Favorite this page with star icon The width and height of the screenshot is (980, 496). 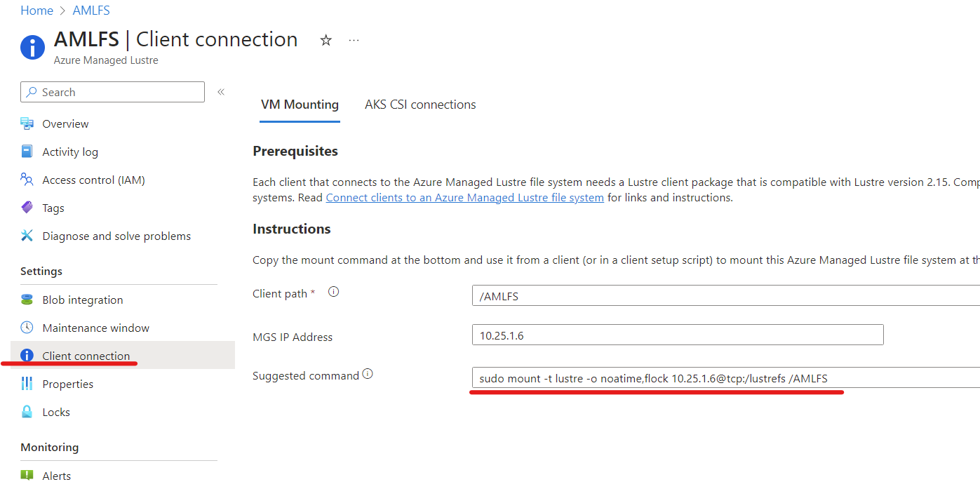pos(325,41)
